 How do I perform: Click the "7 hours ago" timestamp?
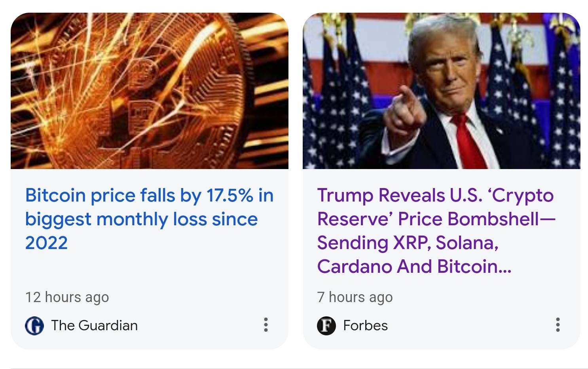355,297
